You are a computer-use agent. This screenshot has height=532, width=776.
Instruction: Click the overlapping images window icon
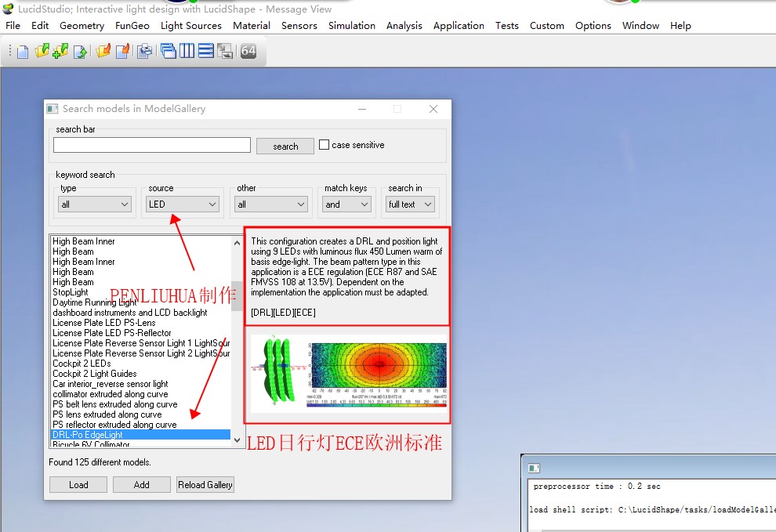225,51
